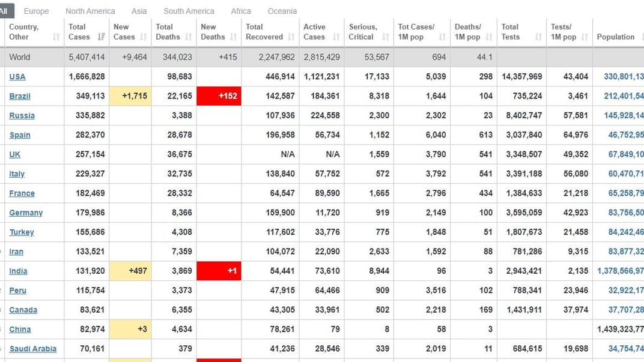Select the North America tab

[90, 11]
